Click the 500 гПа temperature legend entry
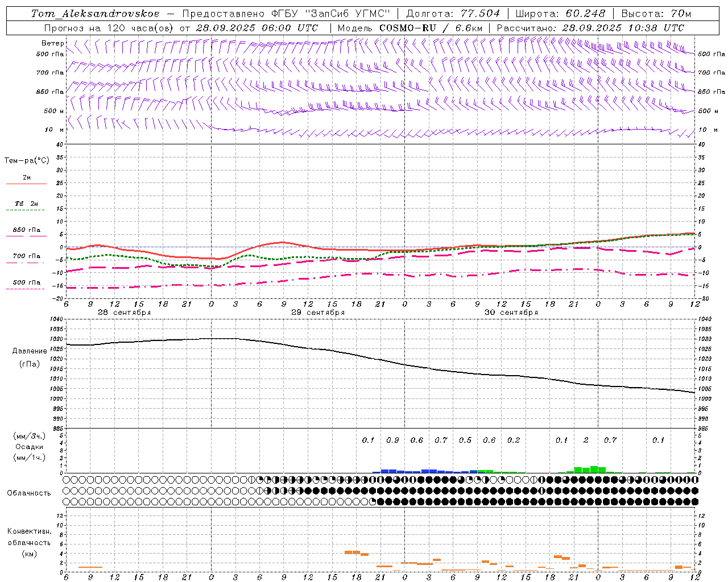 click(x=26, y=282)
